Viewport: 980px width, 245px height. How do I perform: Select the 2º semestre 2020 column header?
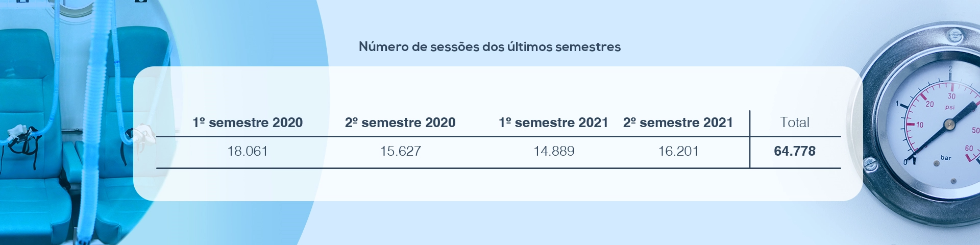tap(400, 122)
